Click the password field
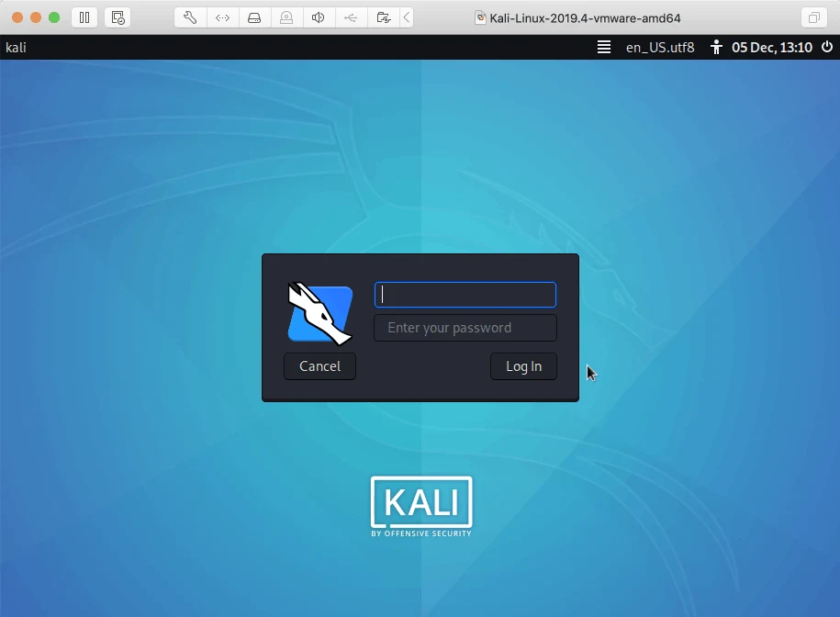This screenshot has height=617, width=840. (465, 328)
